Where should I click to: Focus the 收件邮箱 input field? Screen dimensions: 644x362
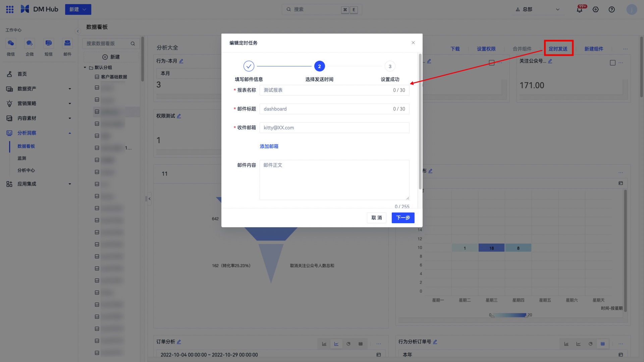334,128
